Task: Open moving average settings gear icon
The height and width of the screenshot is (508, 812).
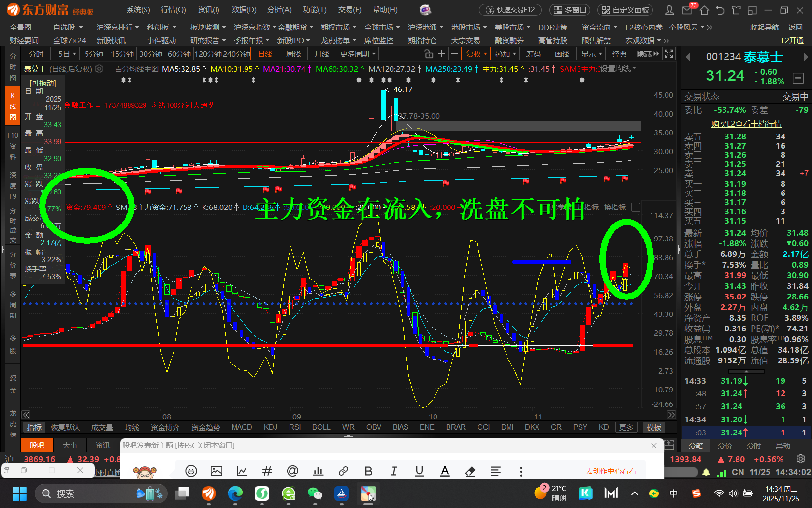Action: click(99, 69)
